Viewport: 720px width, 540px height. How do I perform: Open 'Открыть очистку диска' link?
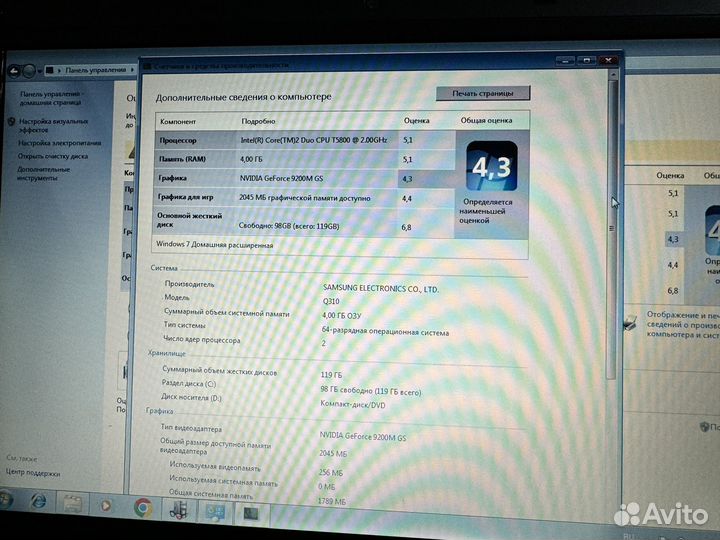point(52,156)
